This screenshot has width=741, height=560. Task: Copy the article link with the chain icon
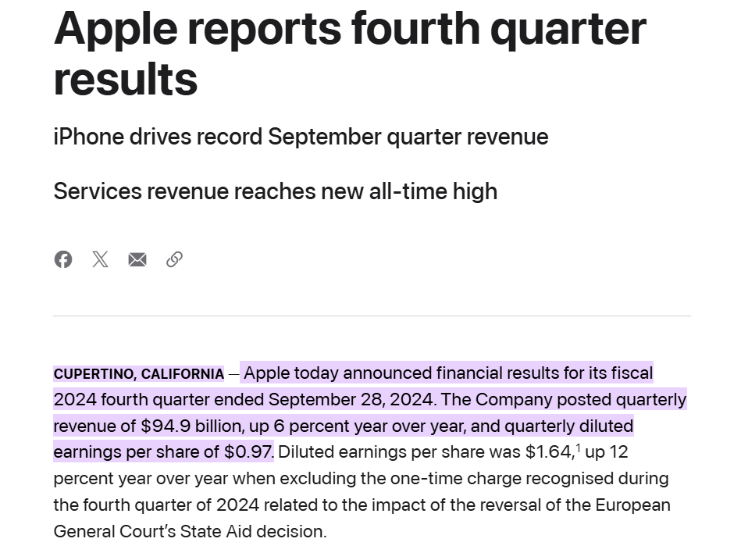(x=174, y=259)
